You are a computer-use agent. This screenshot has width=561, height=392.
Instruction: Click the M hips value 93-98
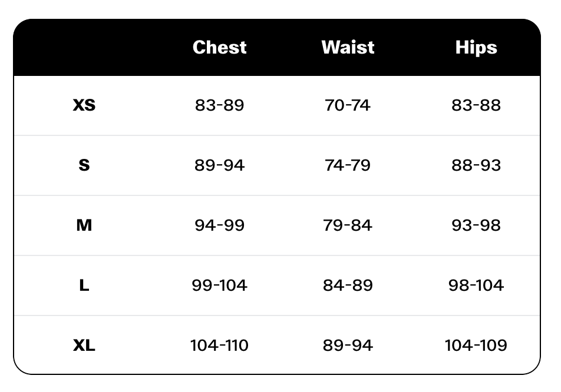coord(476,225)
